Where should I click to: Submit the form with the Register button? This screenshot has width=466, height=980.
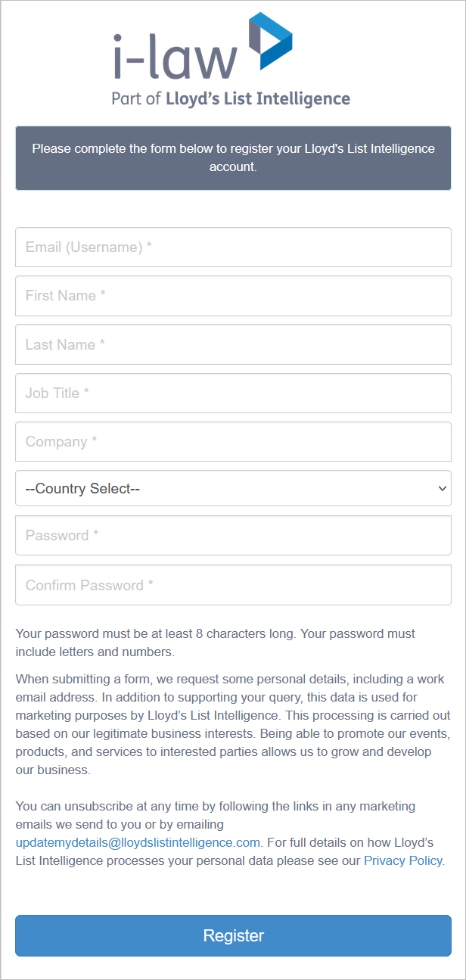pyautogui.click(x=233, y=935)
